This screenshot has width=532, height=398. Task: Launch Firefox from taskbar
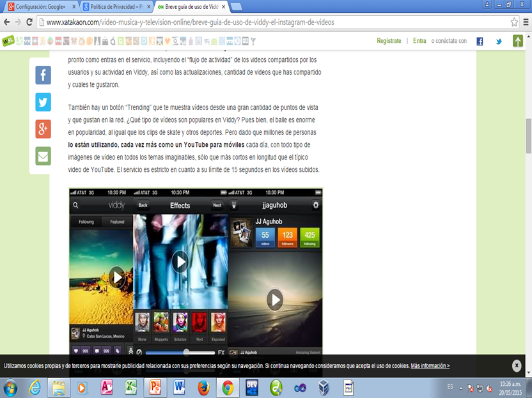tap(203, 388)
